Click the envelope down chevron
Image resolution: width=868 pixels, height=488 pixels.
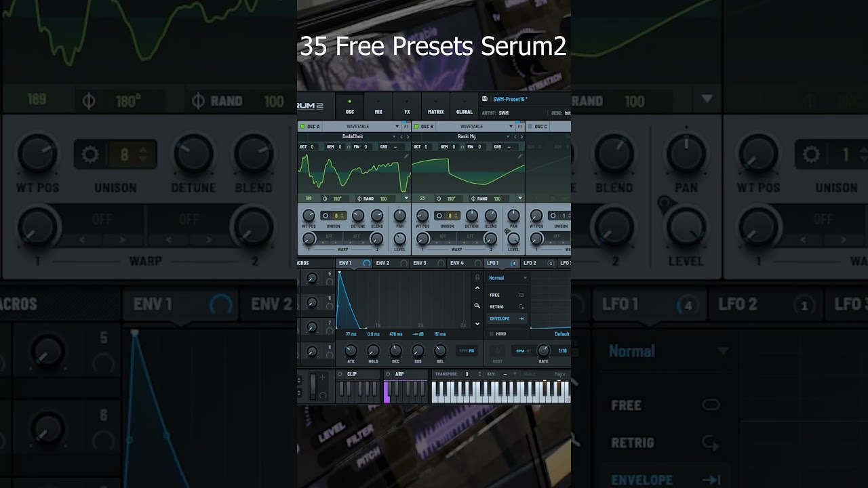point(477,325)
